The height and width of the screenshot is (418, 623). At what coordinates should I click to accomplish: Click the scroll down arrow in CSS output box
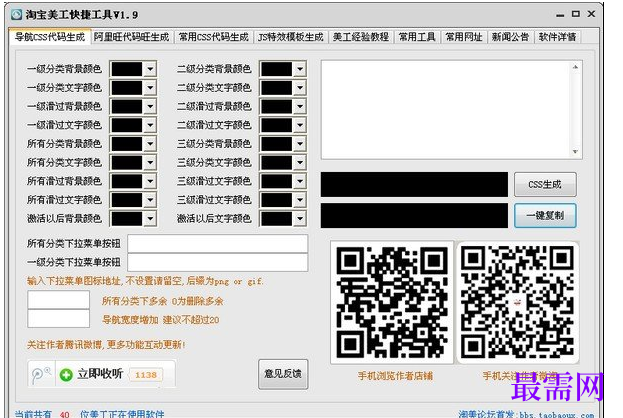pos(575,152)
